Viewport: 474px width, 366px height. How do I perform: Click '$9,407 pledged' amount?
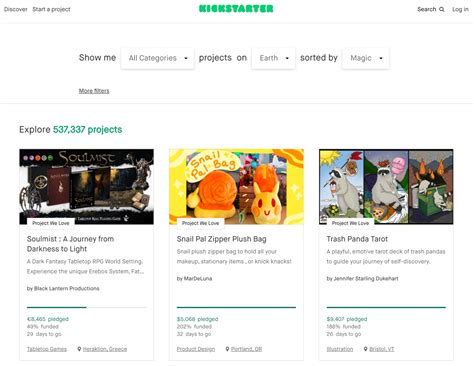pos(347,319)
